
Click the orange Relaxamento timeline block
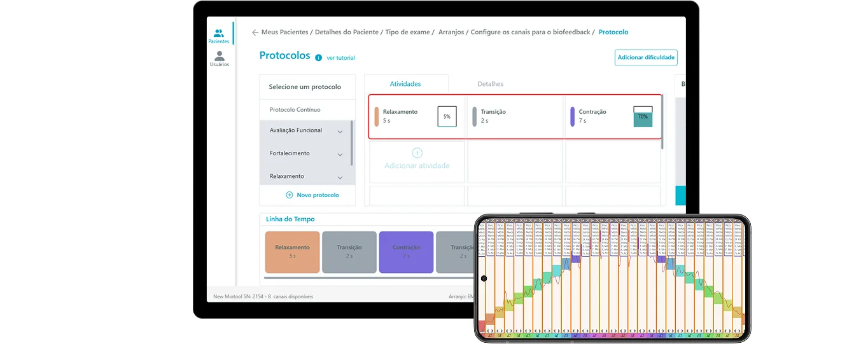coord(292,252)
